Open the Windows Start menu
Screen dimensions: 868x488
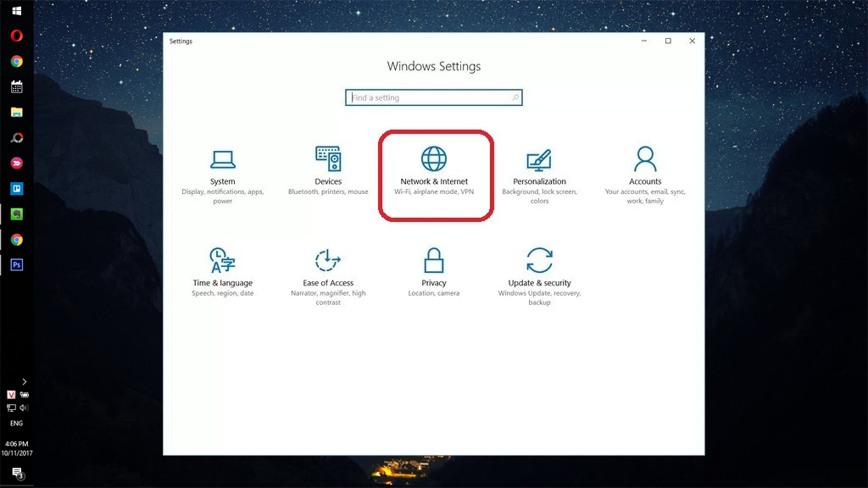pyautogui.click(x=17, y=10)
